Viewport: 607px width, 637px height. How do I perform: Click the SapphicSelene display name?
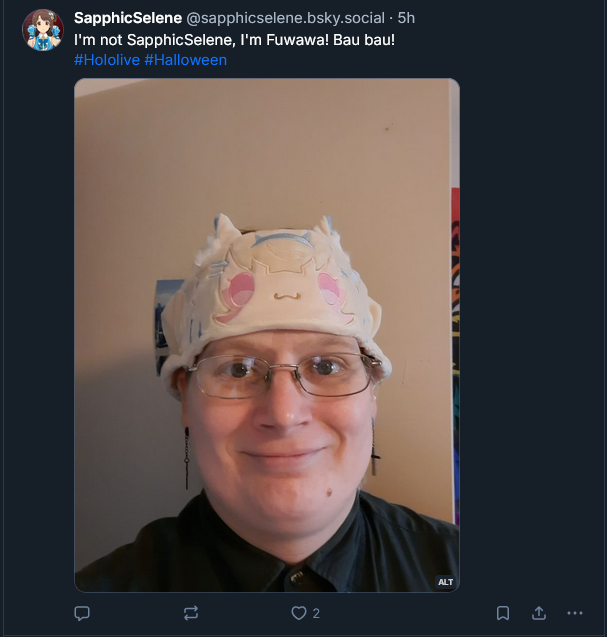click(128, 18)
